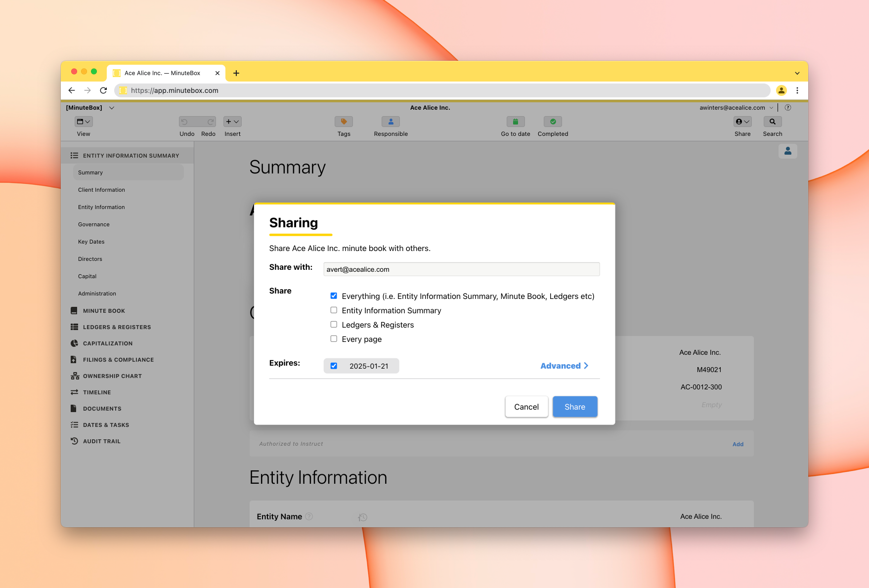This screenshot has height=588, width=869.
Task: Select Directors in sidebar
Action: pos(90,259)
